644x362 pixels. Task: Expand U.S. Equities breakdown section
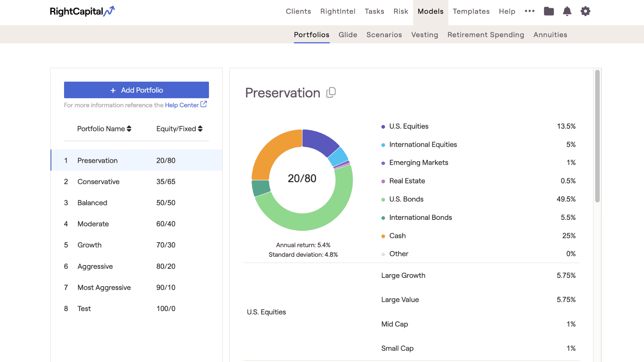pos(266,312)
